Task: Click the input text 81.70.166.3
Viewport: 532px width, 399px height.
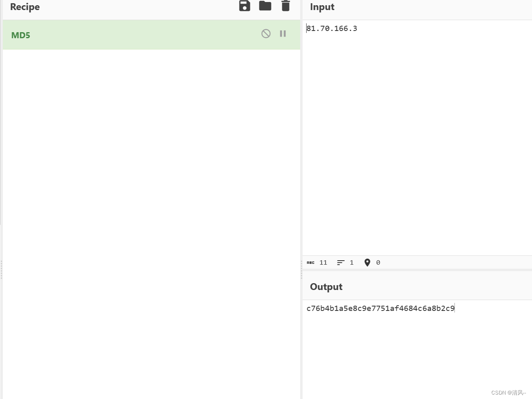Action: click(x=332, y=29)
